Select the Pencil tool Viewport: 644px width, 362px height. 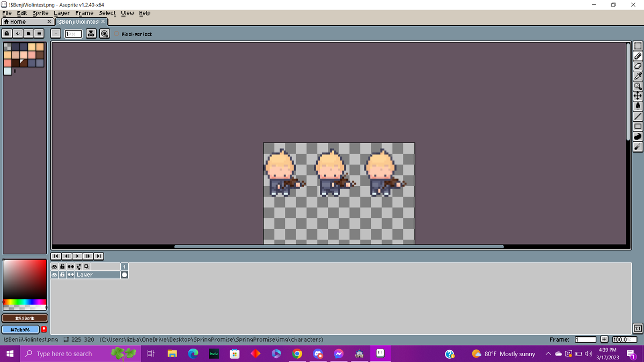click(638, 56)
